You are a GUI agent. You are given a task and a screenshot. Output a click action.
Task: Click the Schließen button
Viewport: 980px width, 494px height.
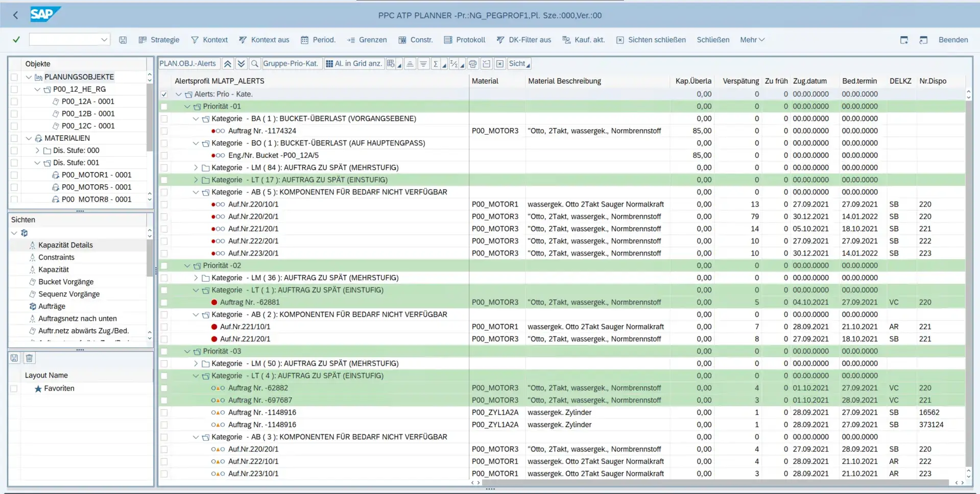[x=713, y=40]
